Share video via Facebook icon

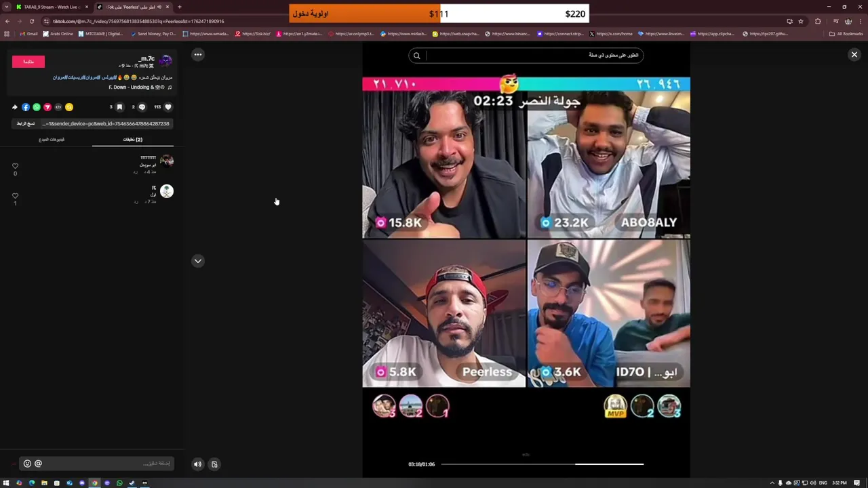click(26, 107)
